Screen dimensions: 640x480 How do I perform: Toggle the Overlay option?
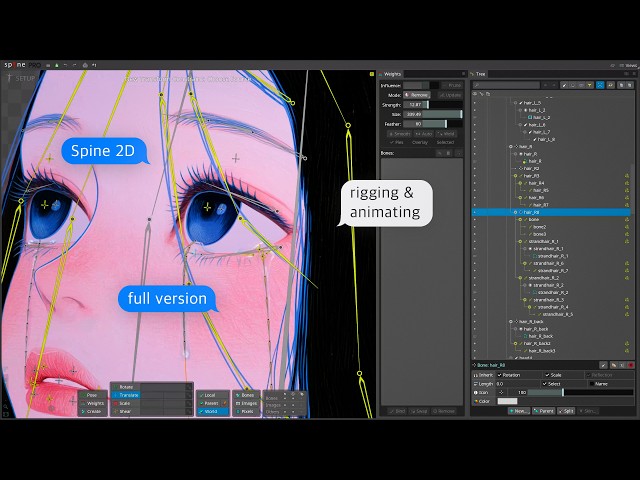[419, 142]
